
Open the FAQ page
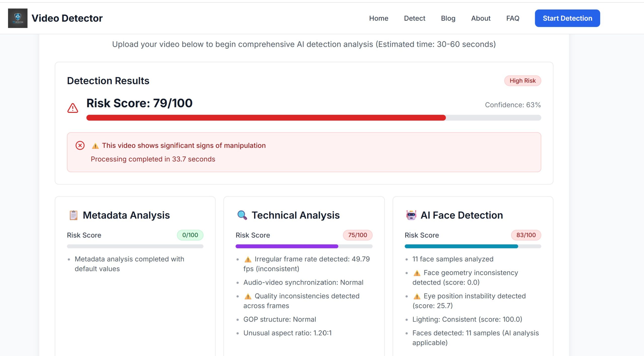[513, 18]
